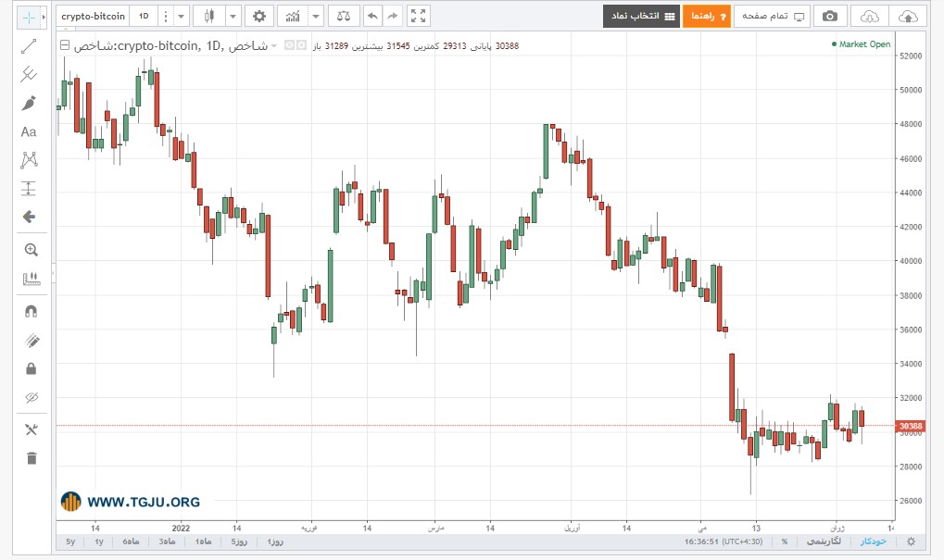Viewport: 944px width, 560px height.
Task: Activate the zoom in magnifier tool
Action: point(31,250)
